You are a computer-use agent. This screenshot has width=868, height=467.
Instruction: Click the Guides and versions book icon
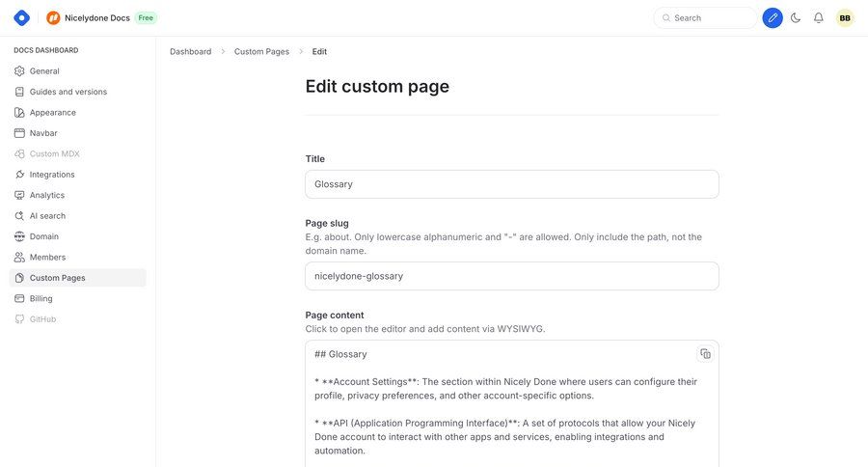(x=19, y=92)
